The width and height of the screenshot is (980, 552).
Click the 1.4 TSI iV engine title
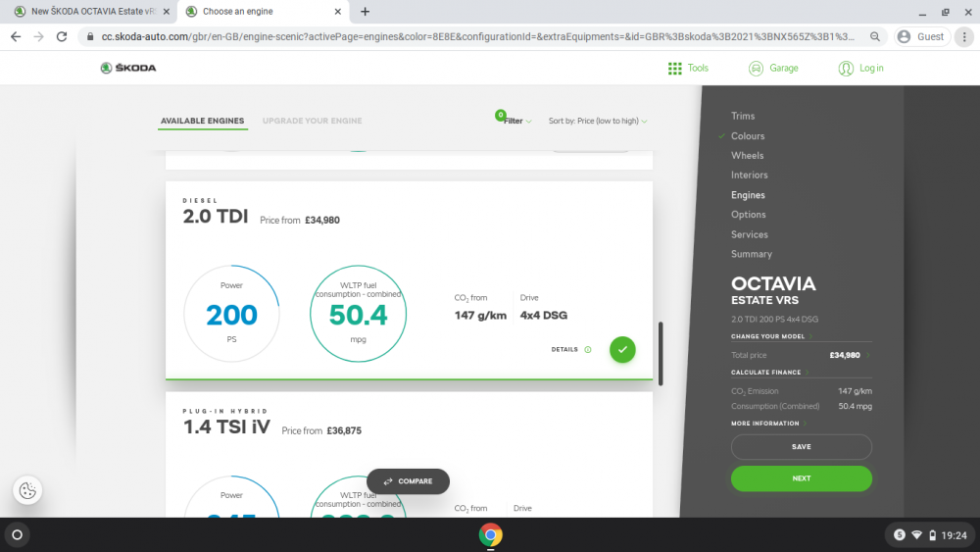click(226, 427)
